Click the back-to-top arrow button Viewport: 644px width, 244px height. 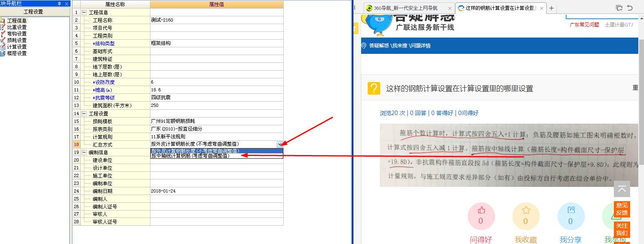click(x=622, y=189)
